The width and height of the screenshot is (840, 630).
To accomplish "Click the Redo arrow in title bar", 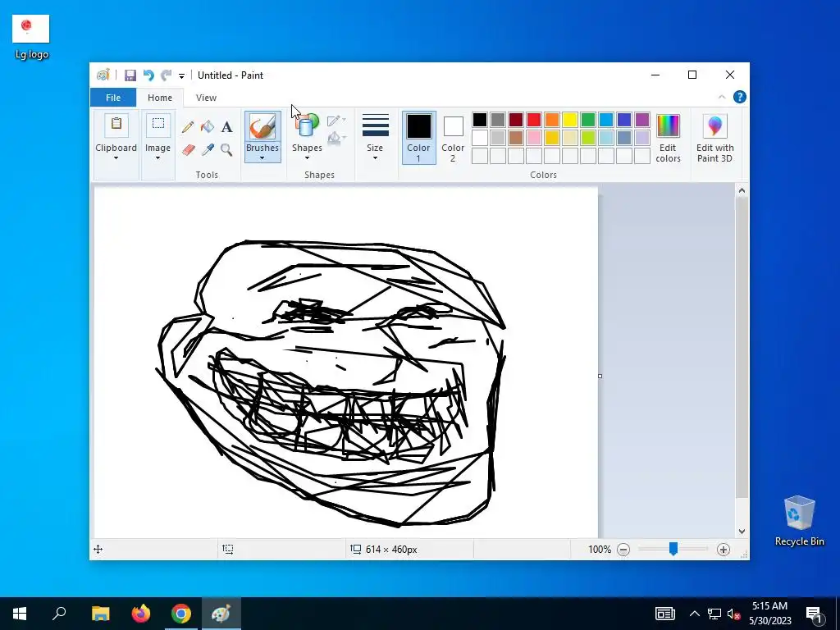I will tap(167, 75).
